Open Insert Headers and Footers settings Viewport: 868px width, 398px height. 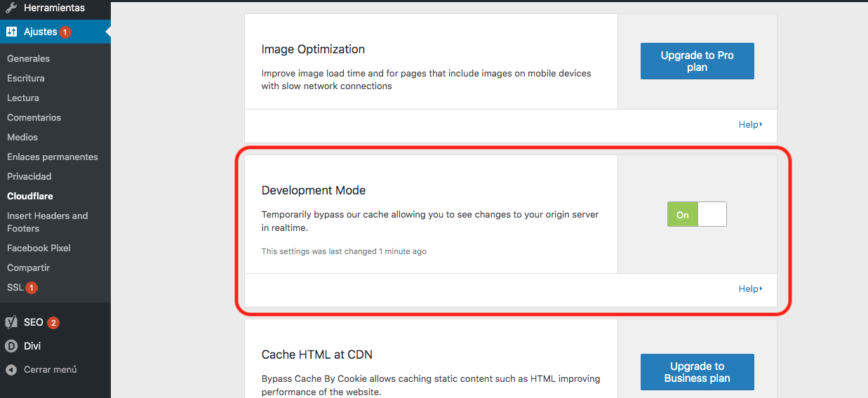pyautogui.click(x=47, y=222)
